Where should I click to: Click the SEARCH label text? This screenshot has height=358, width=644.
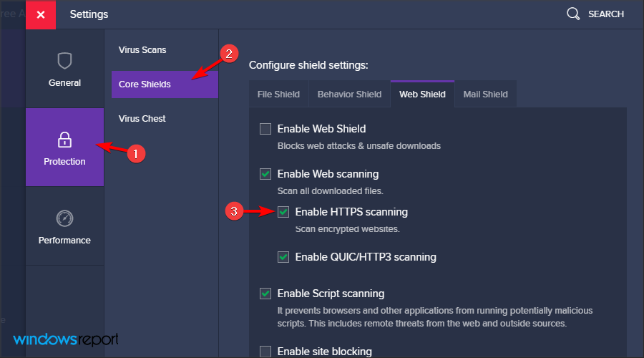click(605, 14)
